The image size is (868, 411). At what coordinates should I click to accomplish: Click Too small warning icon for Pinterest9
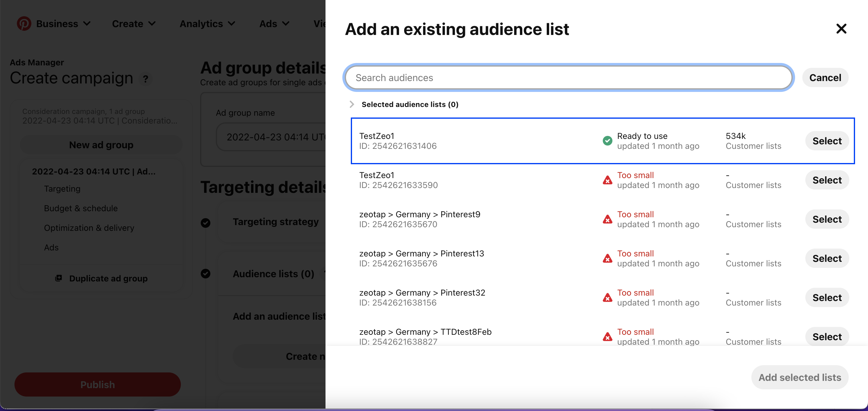click(607, 219)
